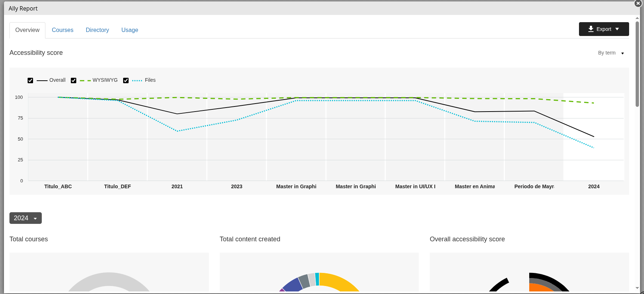Click the scroll down arrow of dialog scrollbar
644x294 pixels.
[x=637, y=288]
